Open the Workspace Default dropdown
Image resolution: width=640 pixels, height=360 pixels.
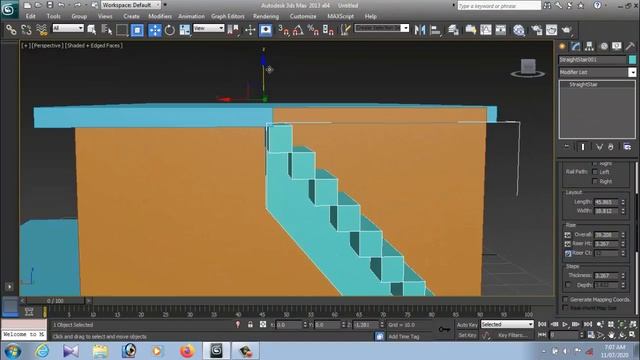coord(131,5)
